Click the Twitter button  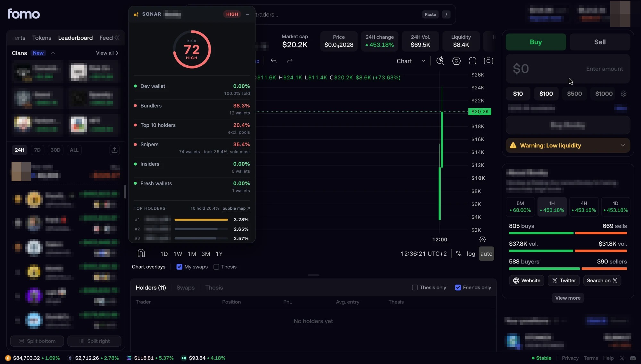564,280
